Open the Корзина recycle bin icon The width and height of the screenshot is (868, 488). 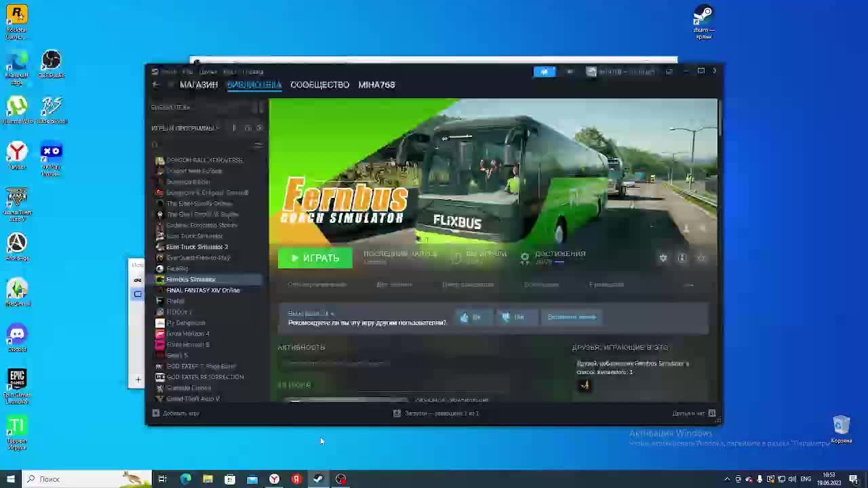click(x=842, y=430)
